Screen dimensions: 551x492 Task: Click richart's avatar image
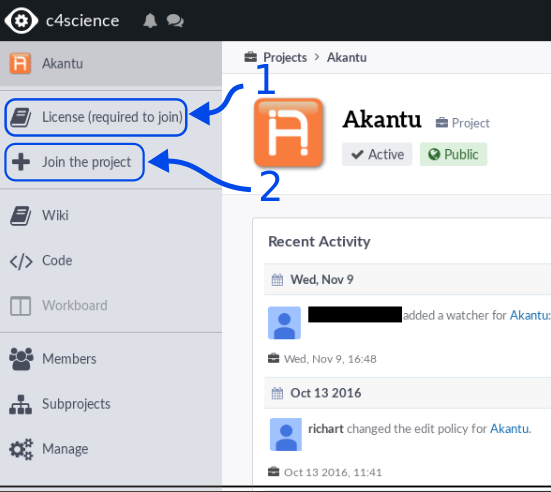pyautogui.click(x=286, y=434)
